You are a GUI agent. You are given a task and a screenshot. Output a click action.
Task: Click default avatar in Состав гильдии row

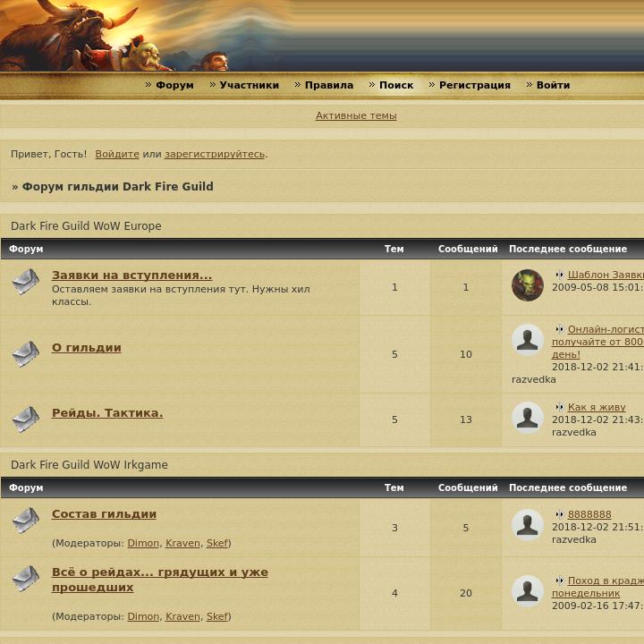528,525
